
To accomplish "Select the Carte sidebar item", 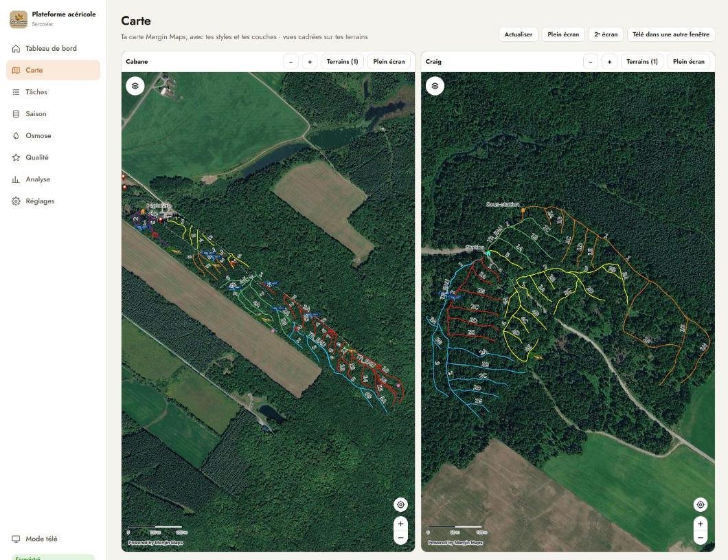I will (x=53, y=70).
